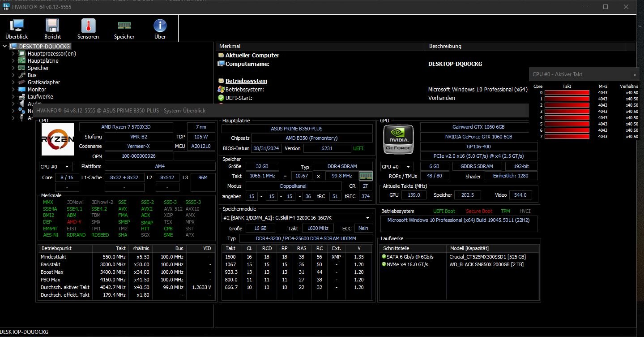The height and width of the screenshot is (337, 644).
Task: Click the drive icon beside Laufwerke
Action: (21, 97)
